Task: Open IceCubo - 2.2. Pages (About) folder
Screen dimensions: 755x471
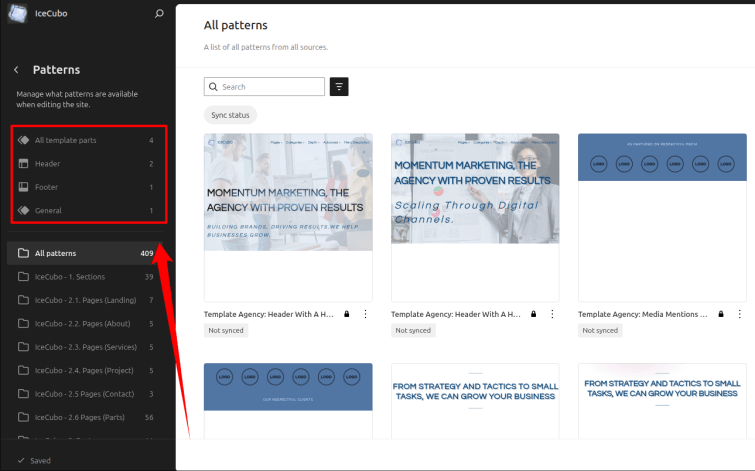Action: pyautogui.click(x=85, y=324)
